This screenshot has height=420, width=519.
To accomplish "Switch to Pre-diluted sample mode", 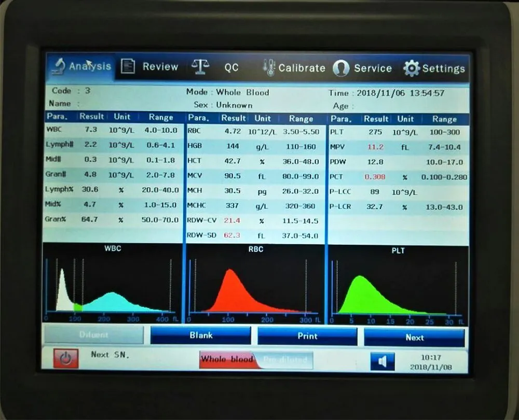I will pos(285,359).
